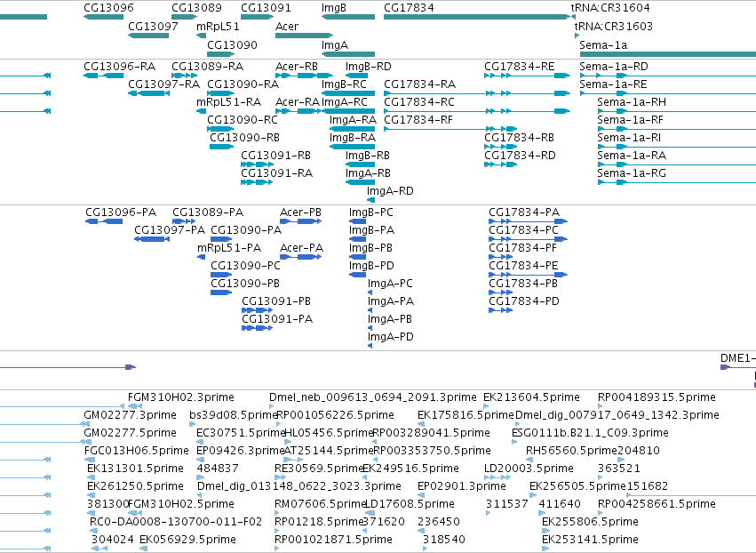
Task: Click the ImgB-RD transcript label
Action: point(369,66)
